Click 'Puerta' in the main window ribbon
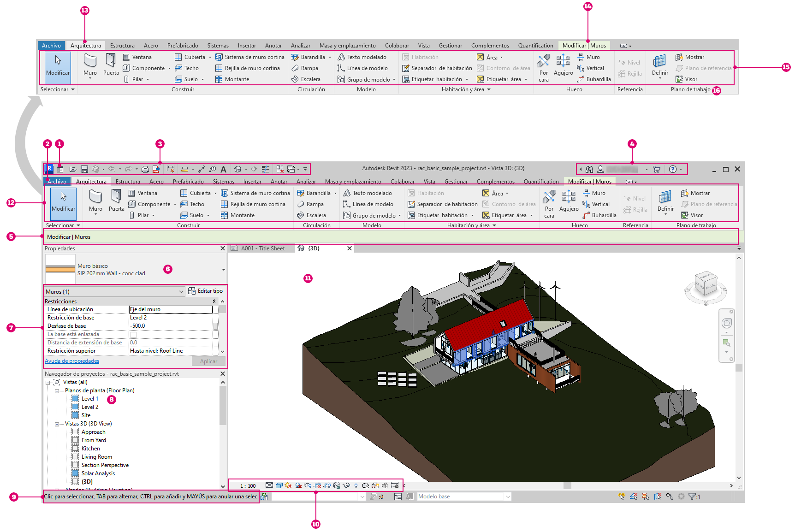Image resolution: width=801 pixels, height=532 pixels. [x=116, y=200]
